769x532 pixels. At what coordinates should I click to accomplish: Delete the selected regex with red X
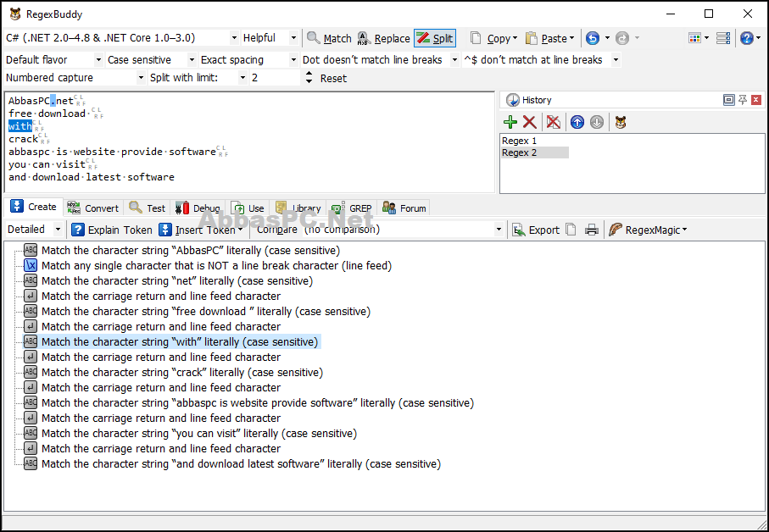529,122
